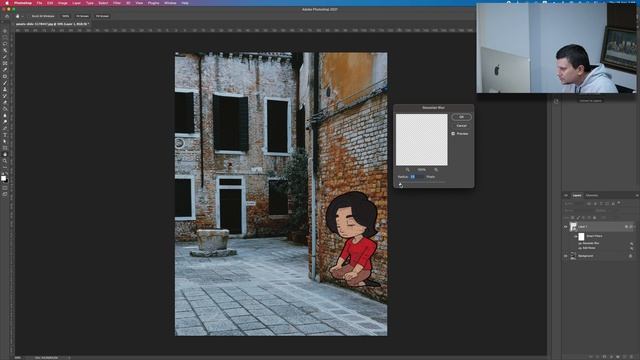
Task: Toggle lock transparent pixels in Layers panel
Action: tap(572, 218)
